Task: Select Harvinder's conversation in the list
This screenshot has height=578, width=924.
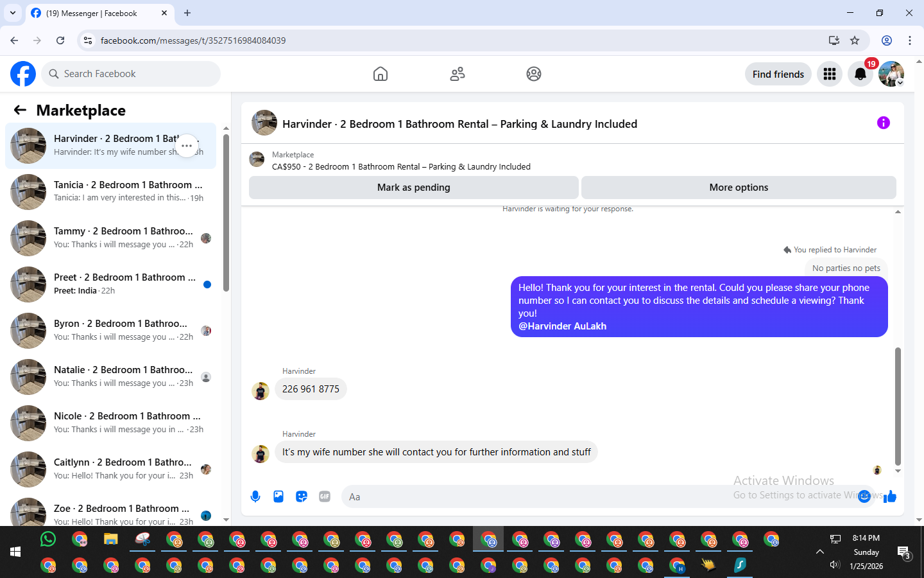Action: [111, 146]
